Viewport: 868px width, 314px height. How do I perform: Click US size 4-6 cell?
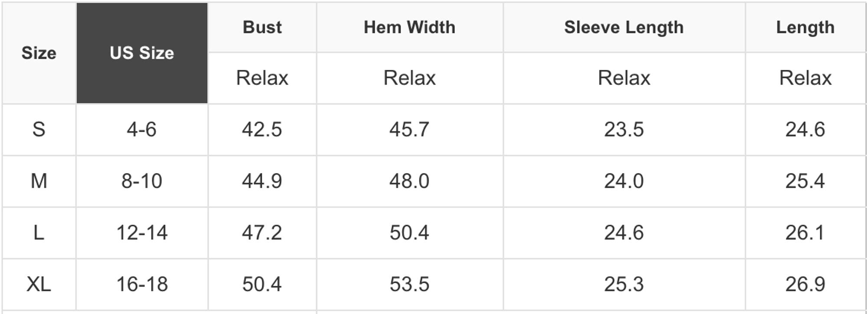142,129
